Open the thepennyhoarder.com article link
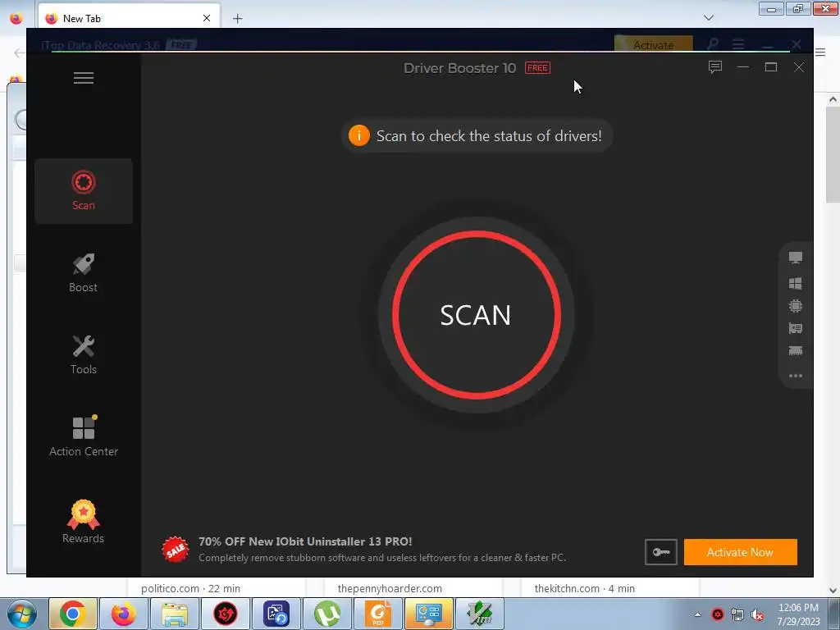Screen dimensions: 840x630 coord(390,588)
